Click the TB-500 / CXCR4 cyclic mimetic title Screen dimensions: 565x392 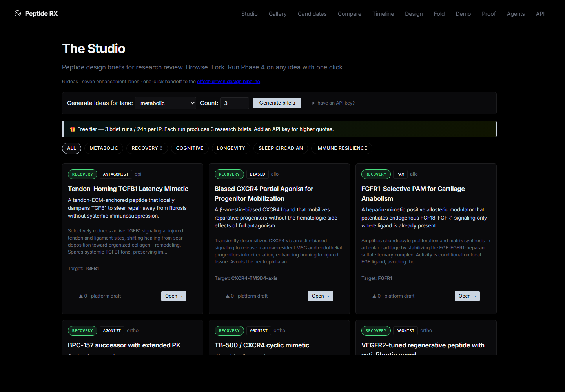point(262,345)
